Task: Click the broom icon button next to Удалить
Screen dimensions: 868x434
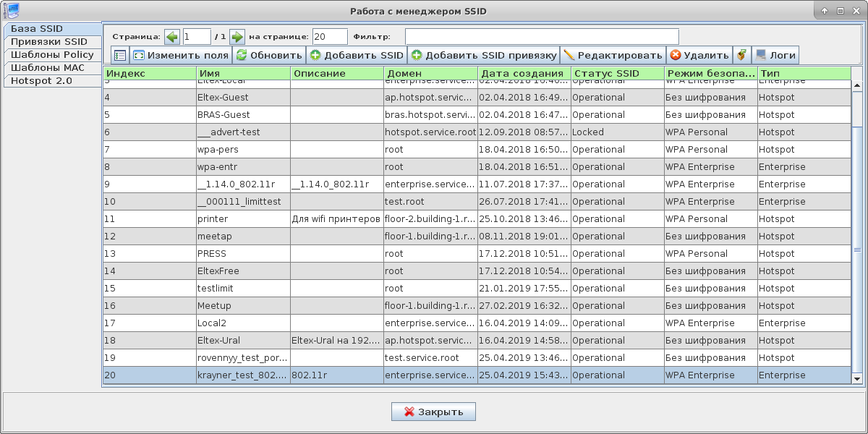Action: point(741,55)
